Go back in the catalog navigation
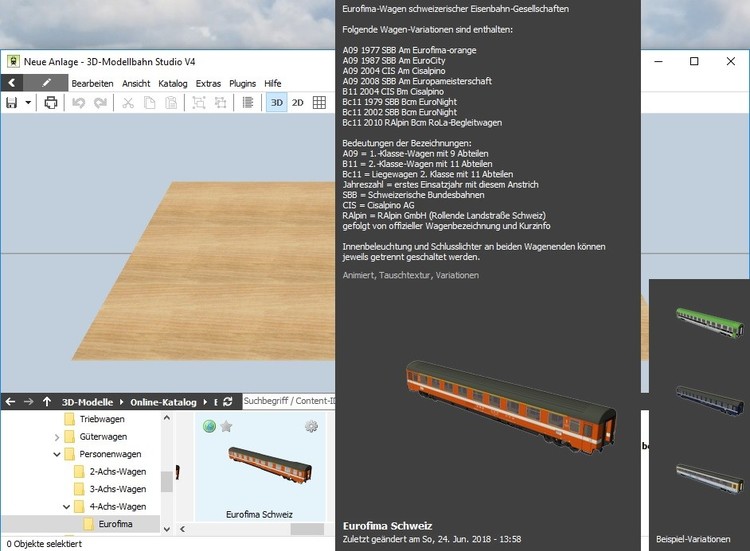750x551 pixels. tap(10, 402)
